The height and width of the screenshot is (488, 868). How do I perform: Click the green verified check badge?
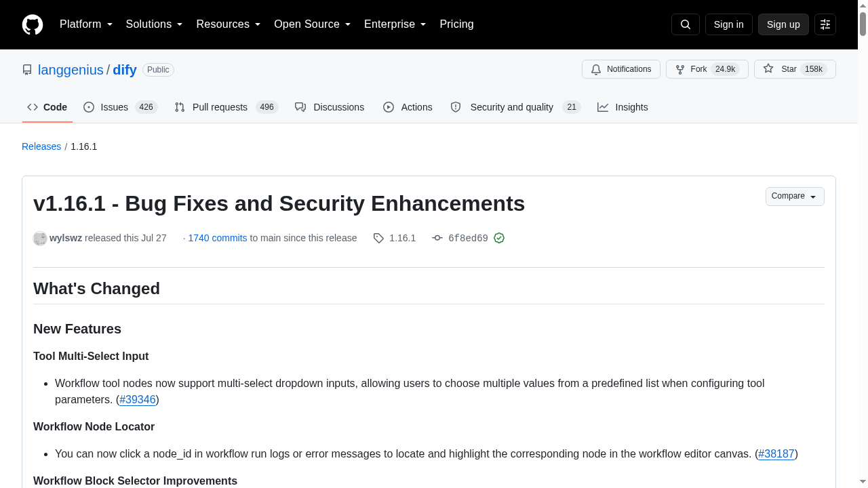499,238
